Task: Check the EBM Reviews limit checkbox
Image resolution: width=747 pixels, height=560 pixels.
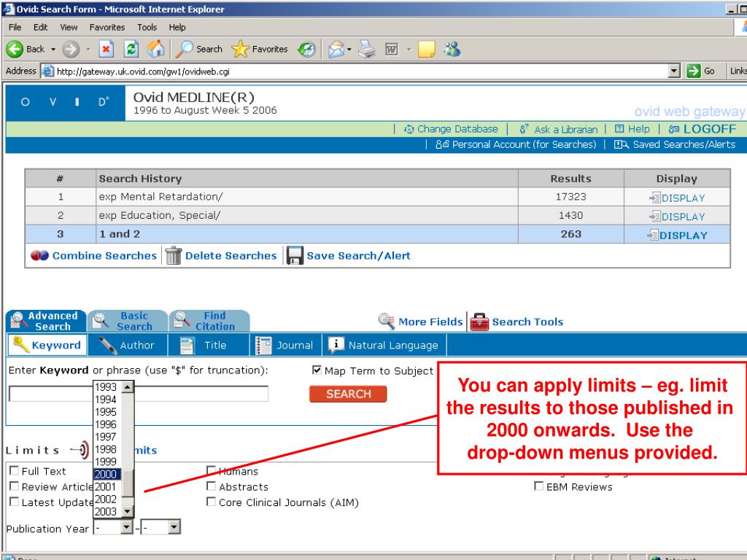Action: click(x=539, y=486)
